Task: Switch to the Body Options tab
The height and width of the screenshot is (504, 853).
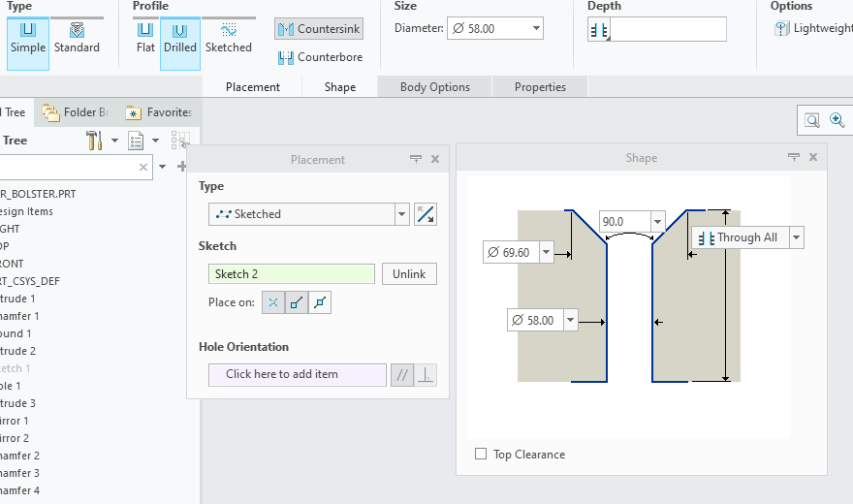Action: [434, 87]
